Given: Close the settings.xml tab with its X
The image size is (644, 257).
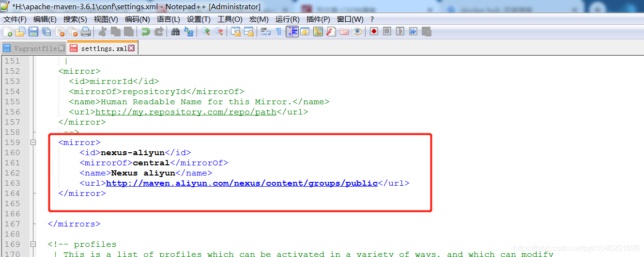Looking at the screenshot, I should point(131,48).
